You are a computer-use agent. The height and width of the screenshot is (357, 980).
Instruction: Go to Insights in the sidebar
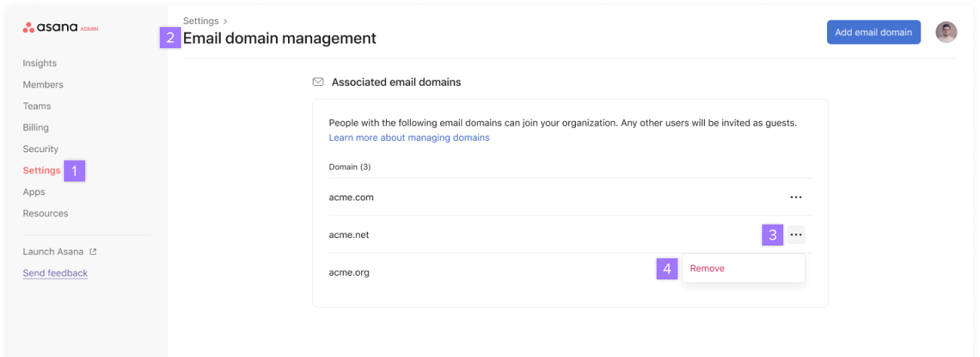[x=40, y=63]
